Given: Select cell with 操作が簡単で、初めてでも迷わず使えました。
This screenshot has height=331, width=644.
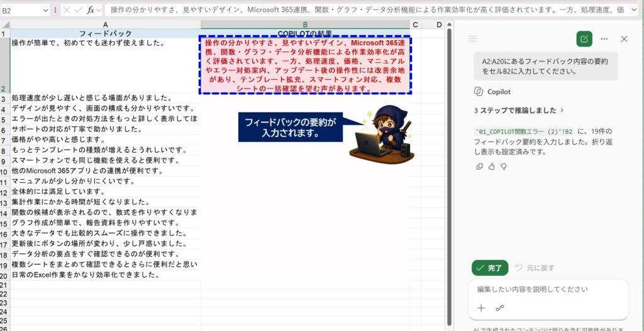Looking at the screenshot, I should (x=106, y=65).
